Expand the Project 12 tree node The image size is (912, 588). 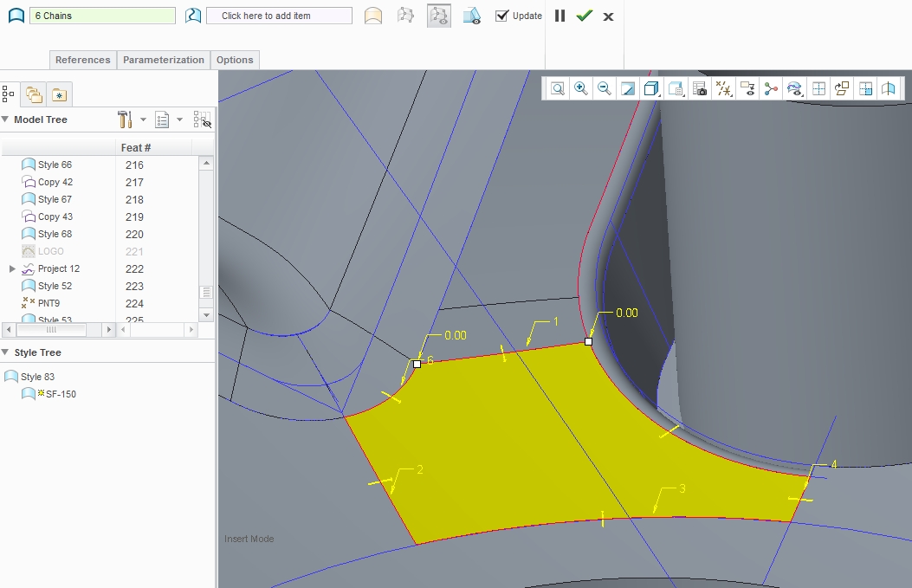coord(12,268)
